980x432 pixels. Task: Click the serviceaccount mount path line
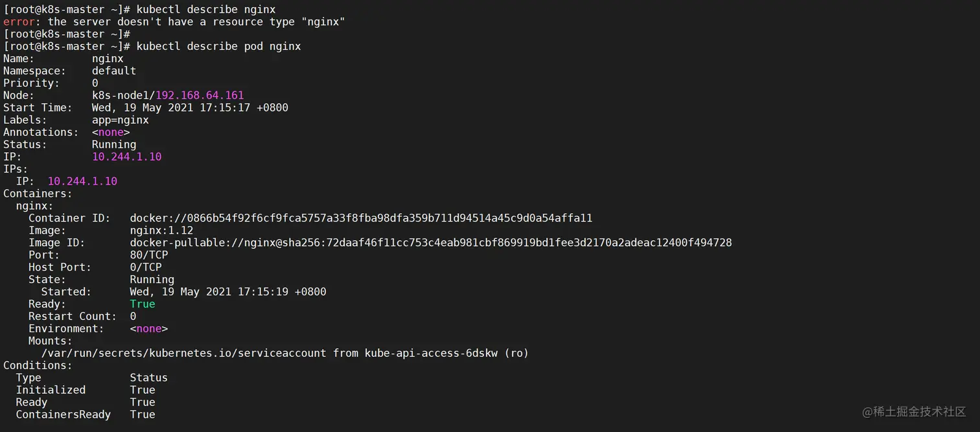(x=285, y=353)
